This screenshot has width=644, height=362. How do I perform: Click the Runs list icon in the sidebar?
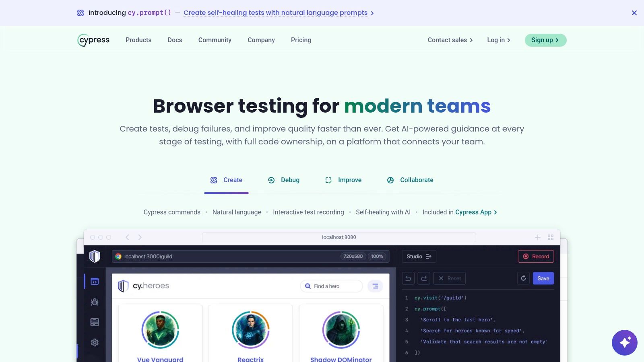point(95,322)
